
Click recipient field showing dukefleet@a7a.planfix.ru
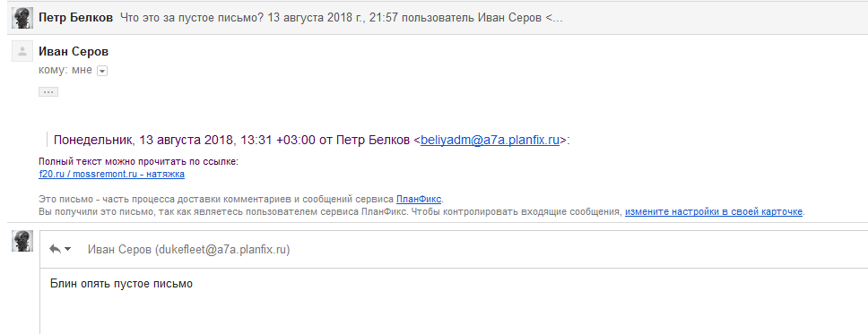[189, 250]
